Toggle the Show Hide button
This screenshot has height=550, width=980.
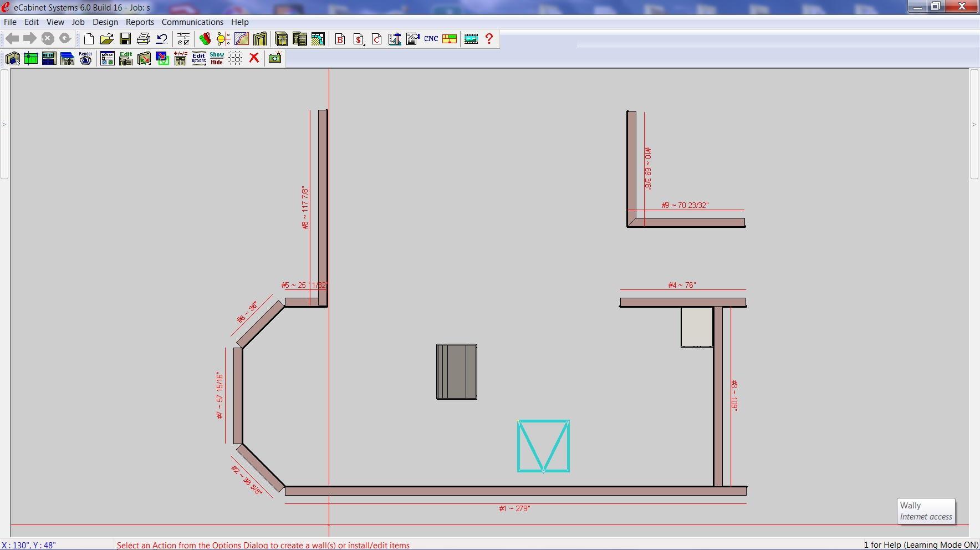point(217,58)
